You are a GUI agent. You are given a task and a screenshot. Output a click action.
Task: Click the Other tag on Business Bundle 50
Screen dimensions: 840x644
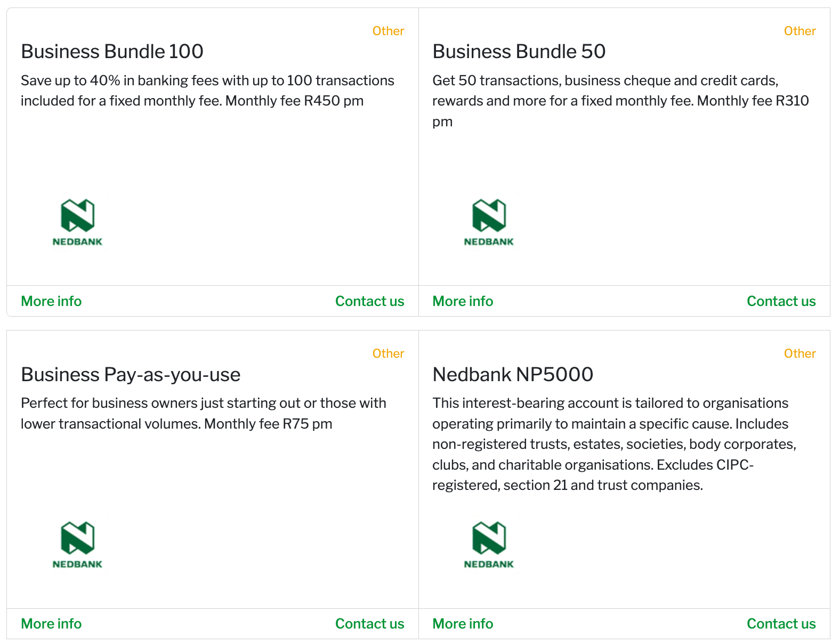click(x=799, y=31)
